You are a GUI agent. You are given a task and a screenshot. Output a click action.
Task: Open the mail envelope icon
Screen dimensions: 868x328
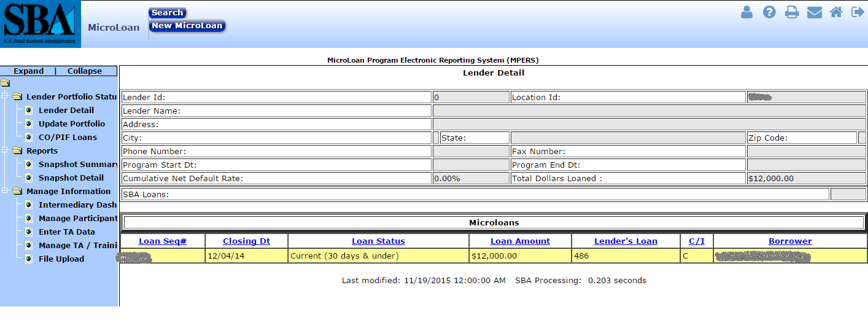(814, 12)
